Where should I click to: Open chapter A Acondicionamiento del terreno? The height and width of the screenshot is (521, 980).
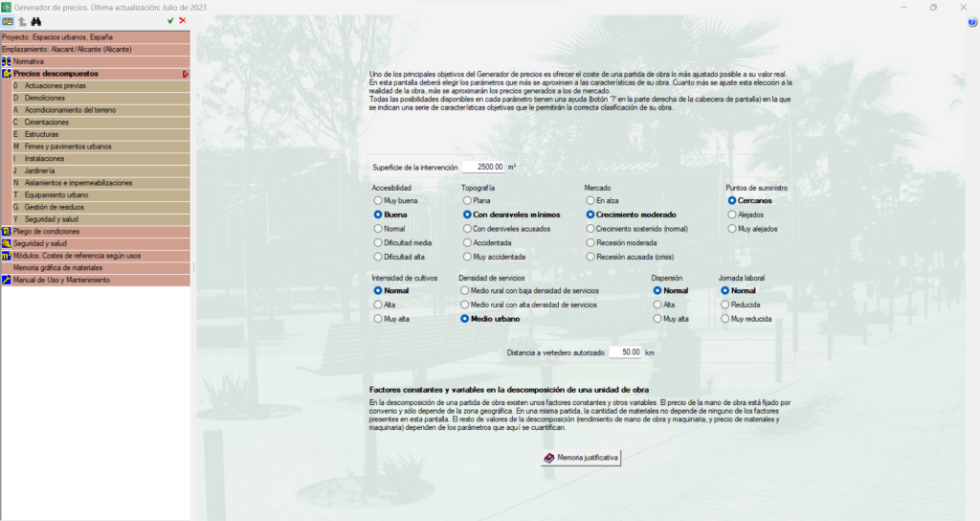tap(101, 110)
